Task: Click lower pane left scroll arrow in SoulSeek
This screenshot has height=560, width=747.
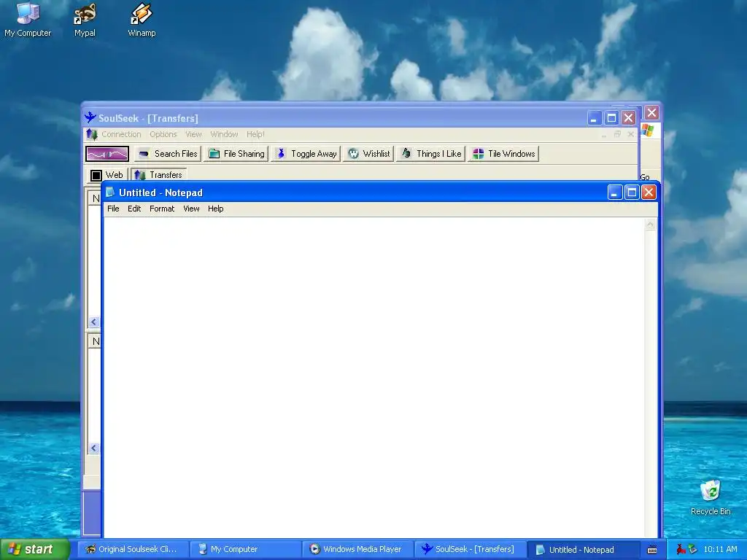Action: [x=94, y=448]
